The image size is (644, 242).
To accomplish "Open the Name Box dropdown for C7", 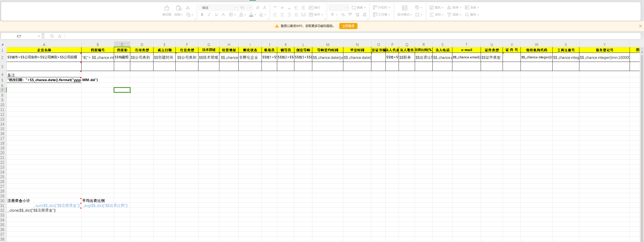I will 39,36.
